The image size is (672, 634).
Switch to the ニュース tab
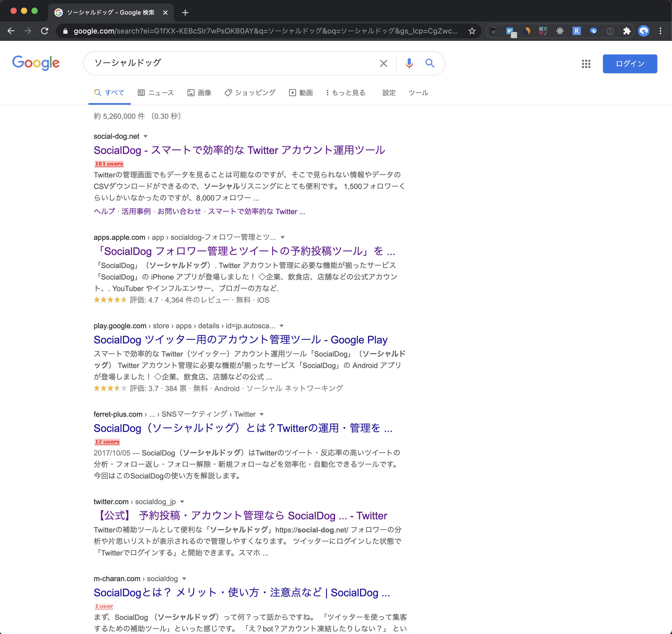(156, 93)
